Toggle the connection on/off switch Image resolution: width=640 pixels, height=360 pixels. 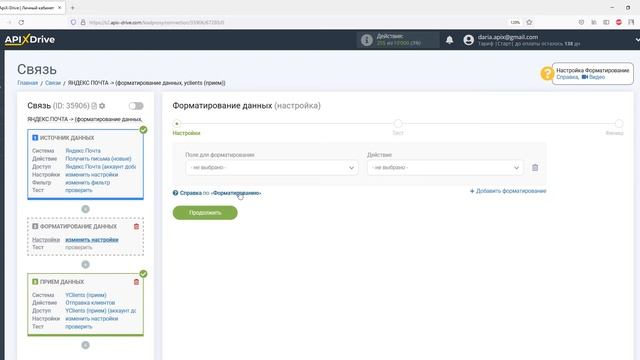[136, 106]
